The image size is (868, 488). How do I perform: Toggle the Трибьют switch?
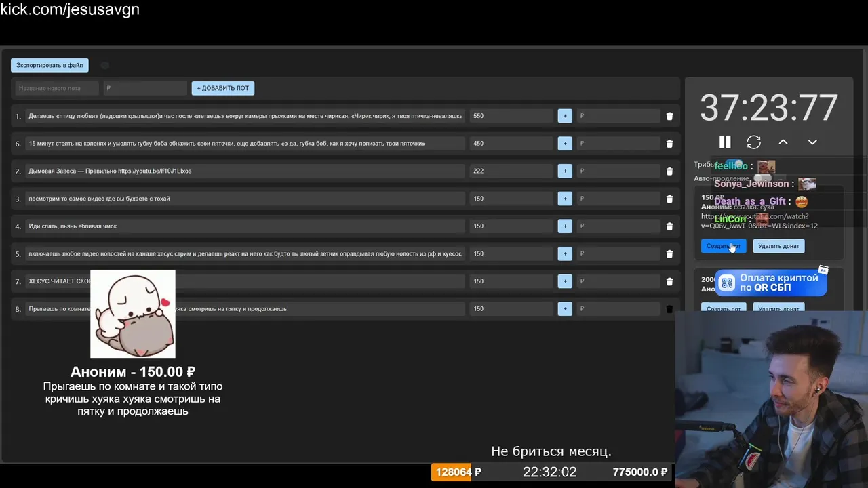click(x=734, y=164)
